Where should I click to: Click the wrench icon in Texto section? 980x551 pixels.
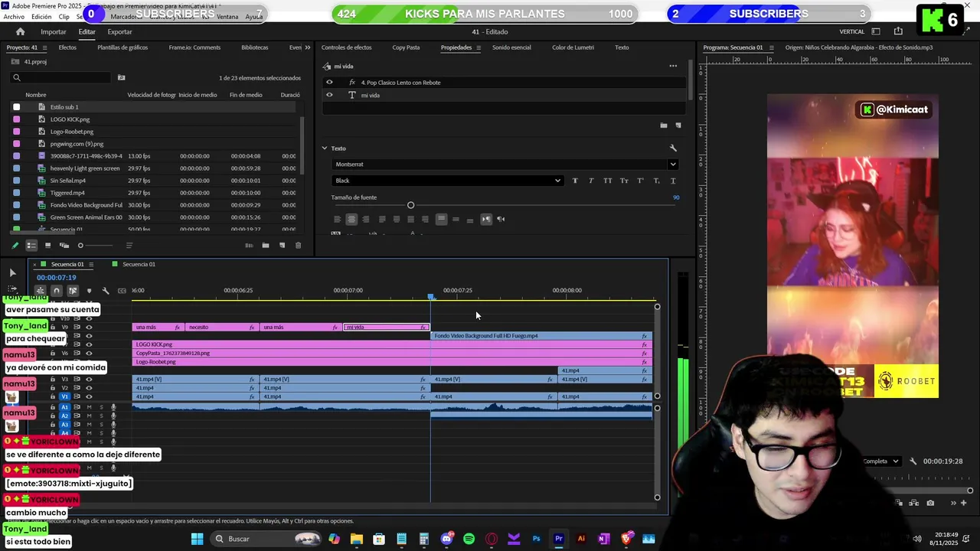[x=673, y=148]
